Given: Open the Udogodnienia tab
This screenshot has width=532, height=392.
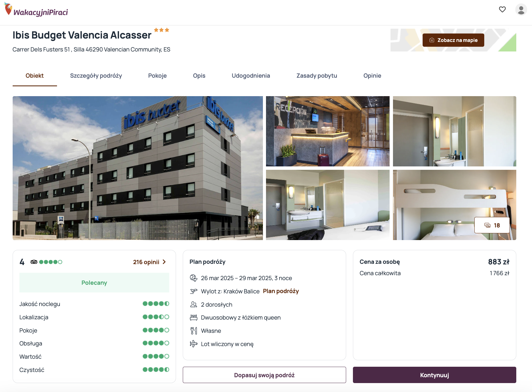Looking at the screenshot, I should coord(251,76).
